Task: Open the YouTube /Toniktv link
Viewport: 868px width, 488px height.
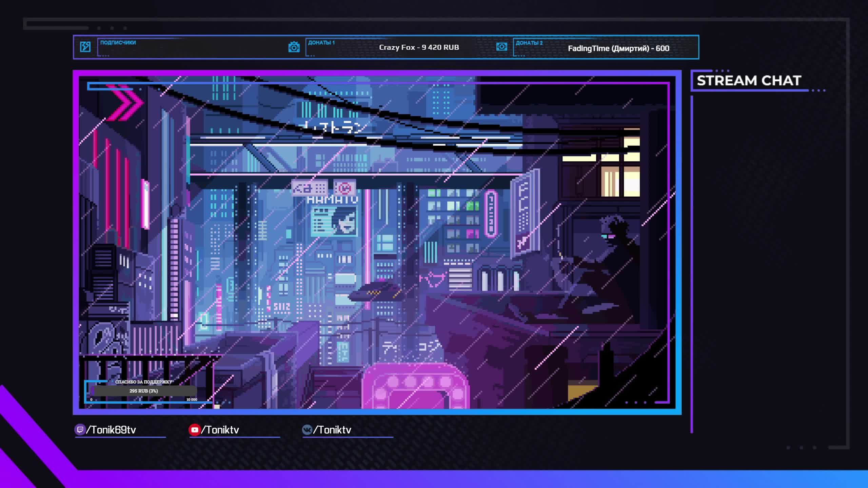Action: coord(220,430)
